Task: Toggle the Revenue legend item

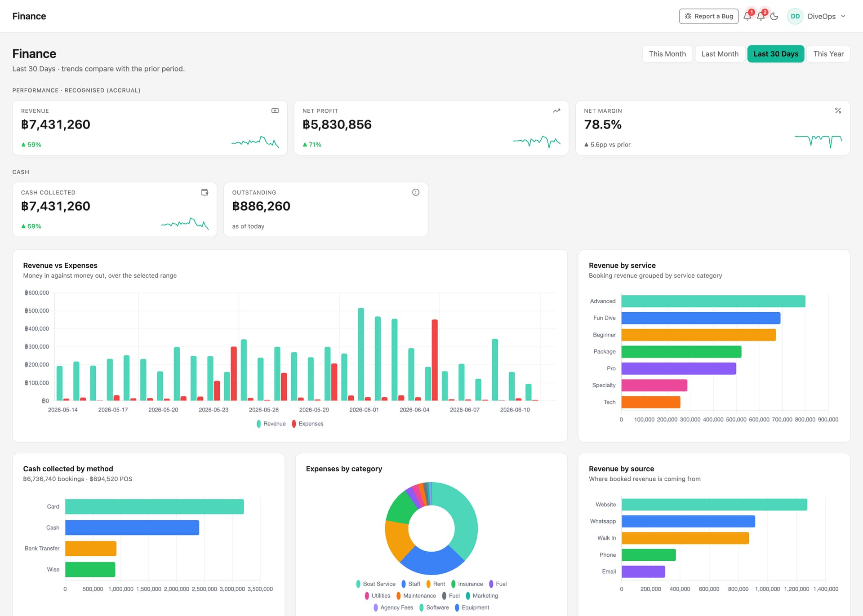Action: (x=271, y=424)
